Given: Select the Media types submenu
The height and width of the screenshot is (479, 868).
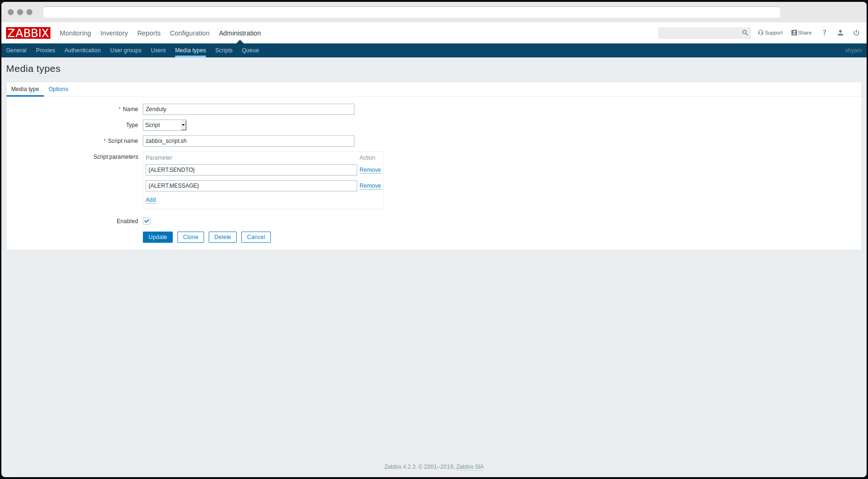Looking at the screenshot, I should point(191,50).
